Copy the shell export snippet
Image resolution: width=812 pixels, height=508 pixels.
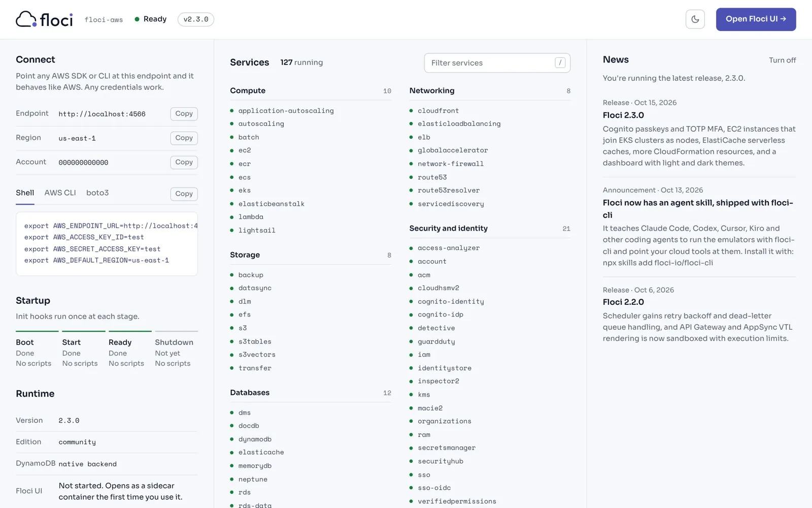[184, 194]
